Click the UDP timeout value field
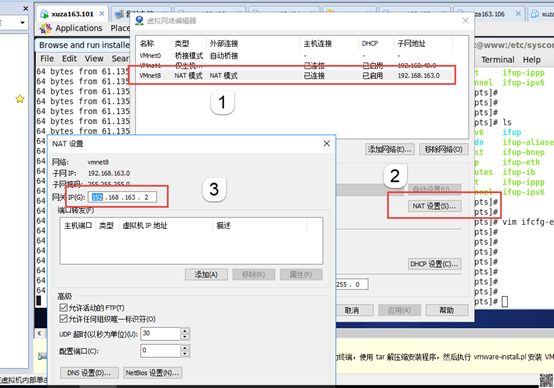Image resolution: width=554 pixels, height=388 pixels. (x=160, y=334)
